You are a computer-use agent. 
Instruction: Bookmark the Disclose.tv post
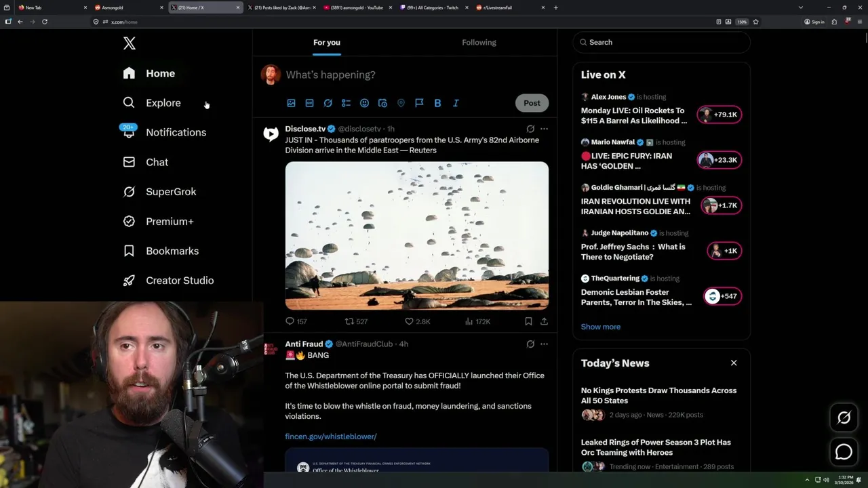click(528, 321)
